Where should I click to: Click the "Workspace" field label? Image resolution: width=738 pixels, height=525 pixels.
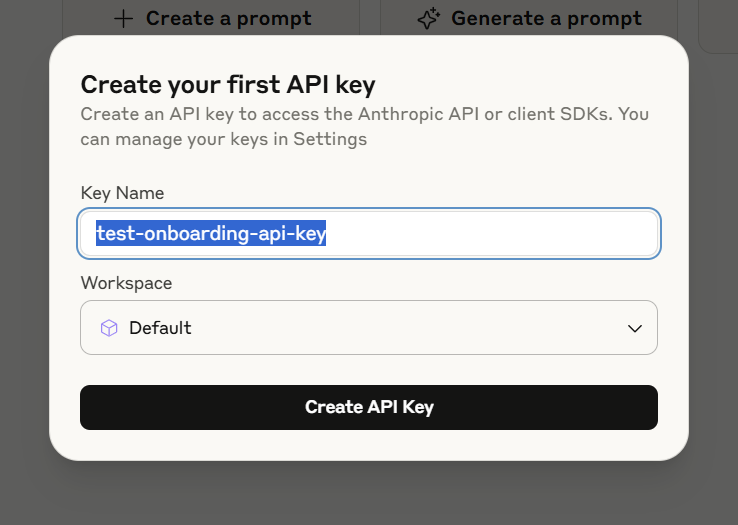pyautogui.click(x=126, y=283)
